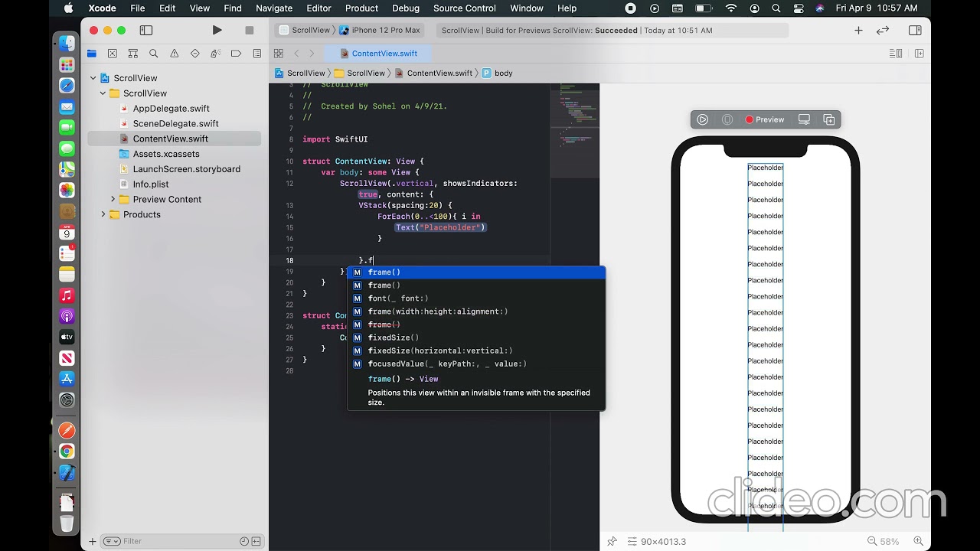Viewport: 980px width, 551px height.
Task: Open the Editor menu
Action: coord(318,8)
